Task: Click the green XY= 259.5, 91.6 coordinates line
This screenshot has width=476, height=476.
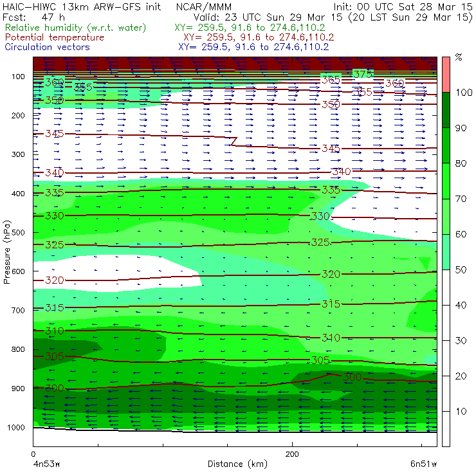Action: [x=250, y=28]
